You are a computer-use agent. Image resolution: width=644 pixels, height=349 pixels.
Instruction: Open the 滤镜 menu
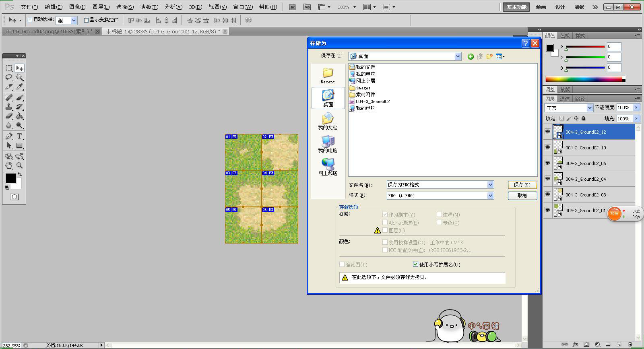(x=149, y=7)
